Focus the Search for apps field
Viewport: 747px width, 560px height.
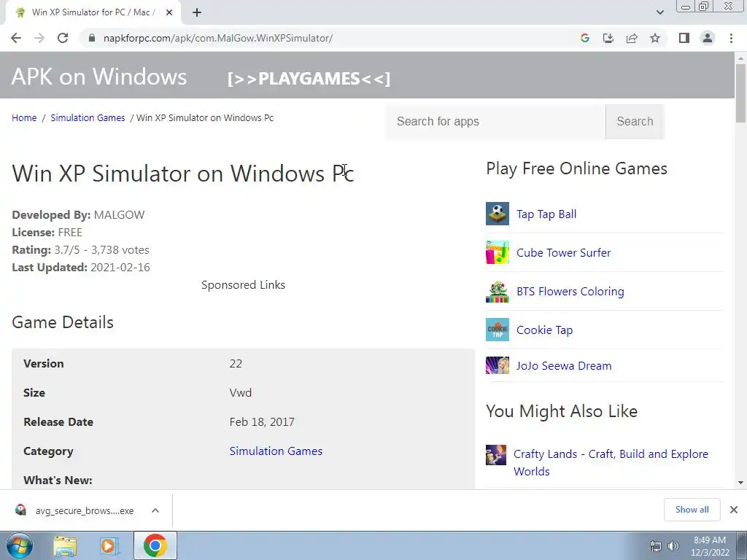coord(495,122)
